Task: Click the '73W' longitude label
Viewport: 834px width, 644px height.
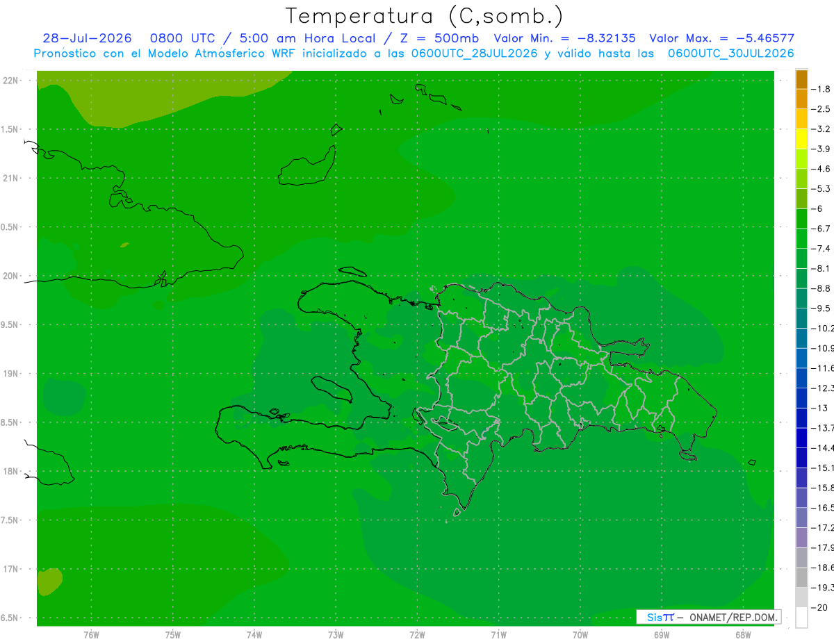Action: point(336,635)
